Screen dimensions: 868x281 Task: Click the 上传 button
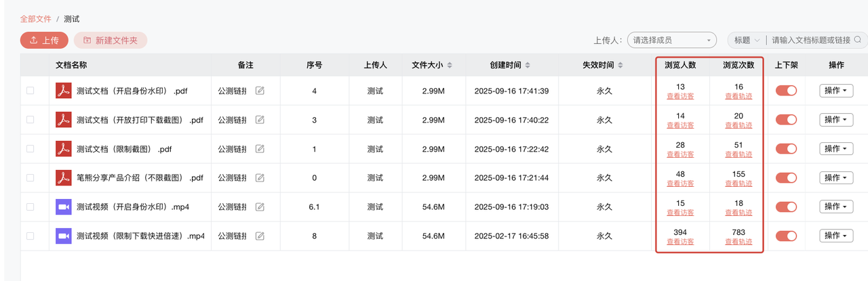click(44, 41)
